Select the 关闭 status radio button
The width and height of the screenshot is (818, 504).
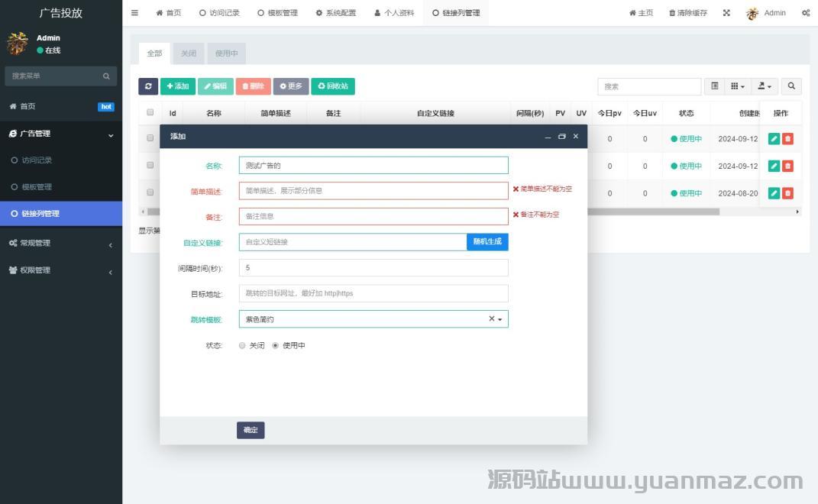click(242, 346)
